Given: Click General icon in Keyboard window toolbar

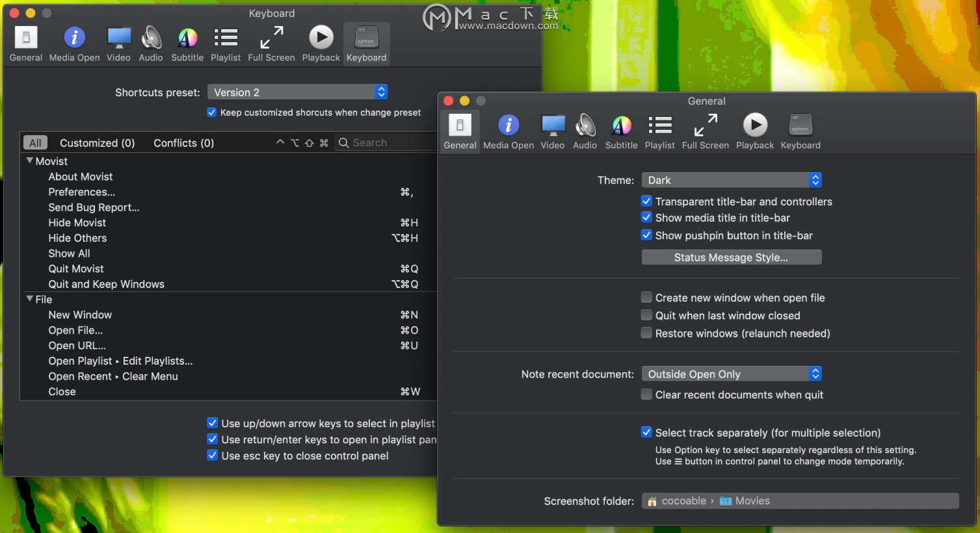Looking at the screenshot, I should tap(26, 44).
